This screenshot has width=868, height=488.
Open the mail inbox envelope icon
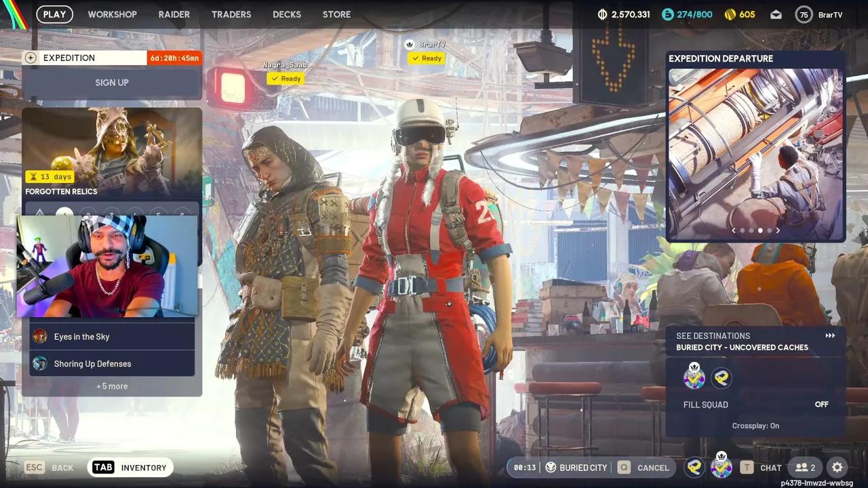point(776,14)
